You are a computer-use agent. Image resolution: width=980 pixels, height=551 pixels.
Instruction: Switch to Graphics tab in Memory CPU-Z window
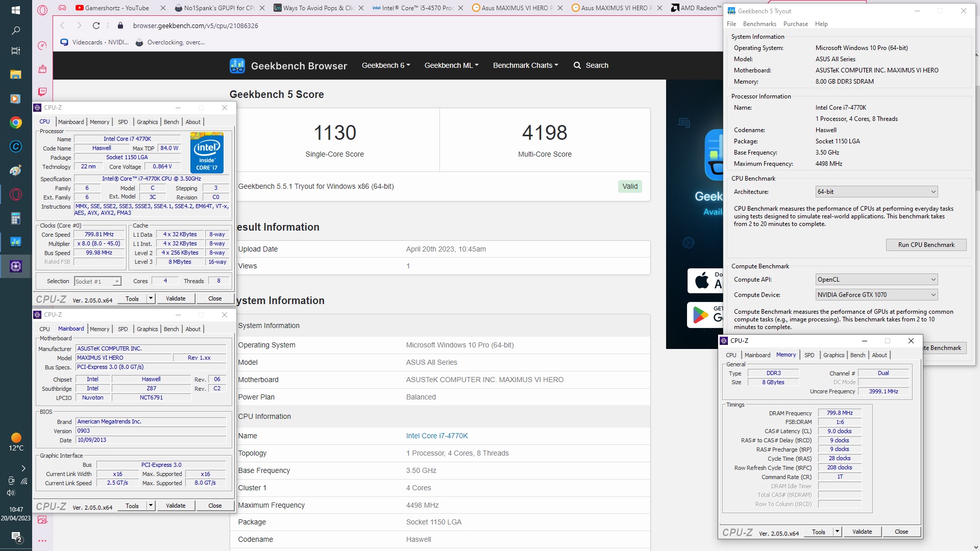click(x=834, y=355)
